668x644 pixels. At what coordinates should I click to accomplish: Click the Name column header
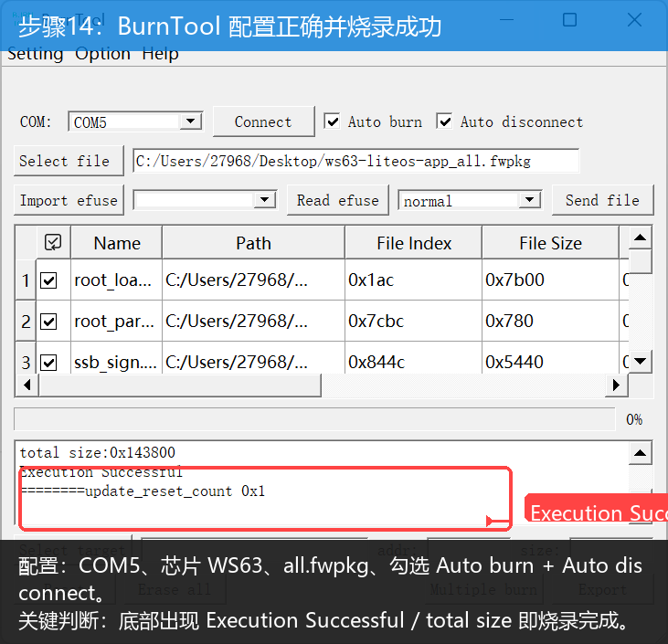(117, 243)
